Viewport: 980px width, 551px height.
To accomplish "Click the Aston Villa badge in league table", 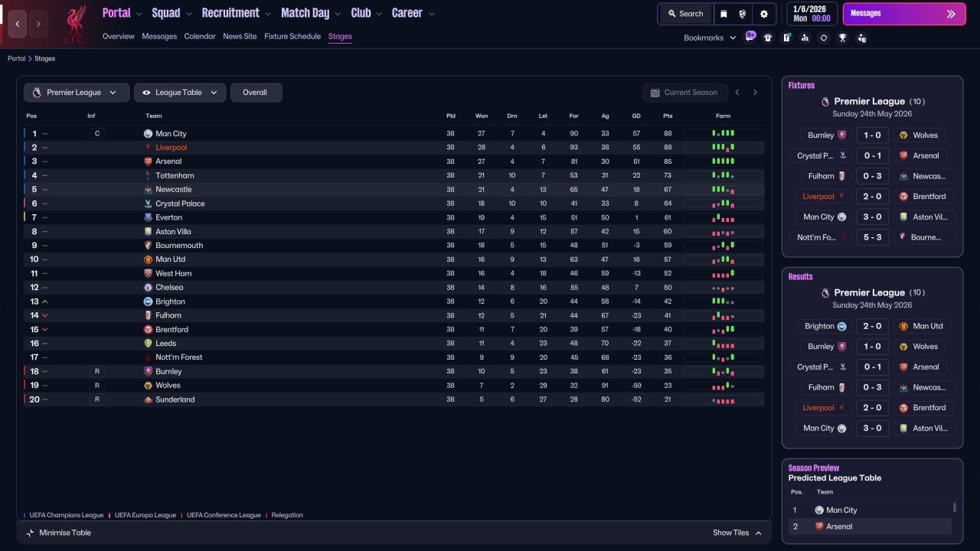I will [148, 232].
